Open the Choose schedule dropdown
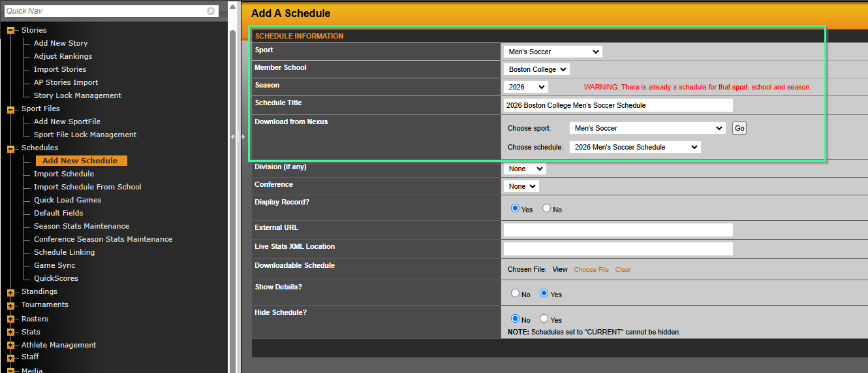This screenshot has height=373, width=868. [635, 147]
